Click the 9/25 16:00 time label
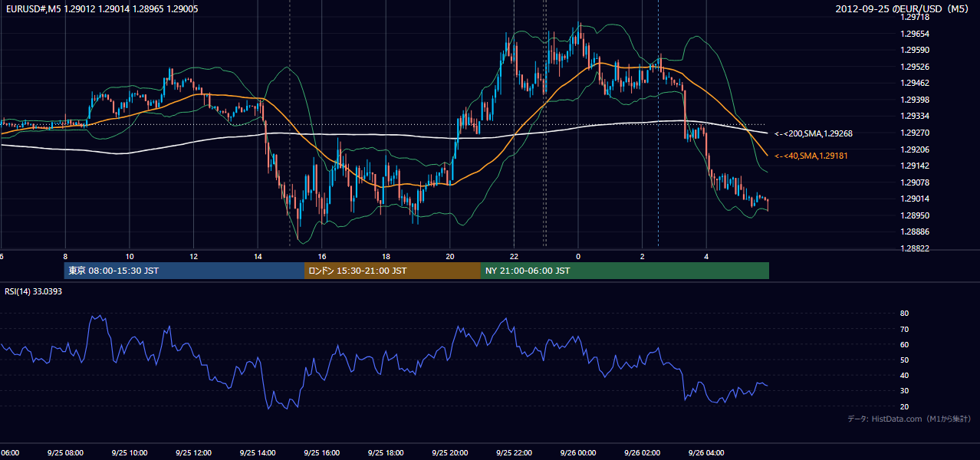The width and height of the screenshot is (980, 460). tap(321, 452)
